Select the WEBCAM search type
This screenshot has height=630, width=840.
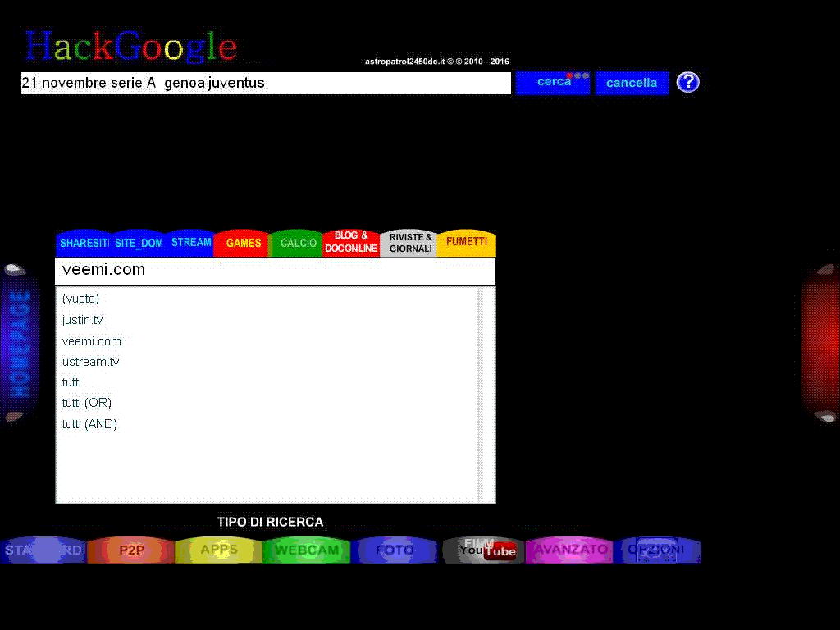tap(307, 550)
